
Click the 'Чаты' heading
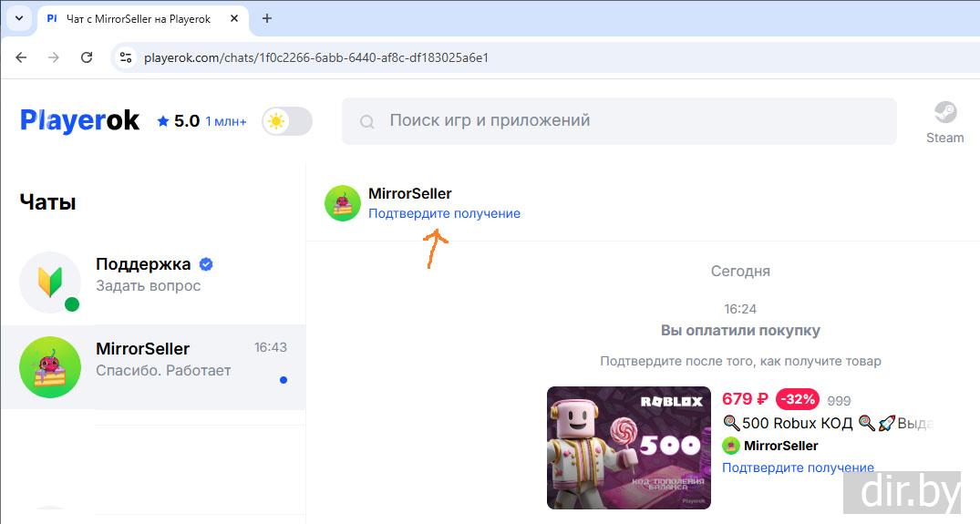click(x=47, y=201)
